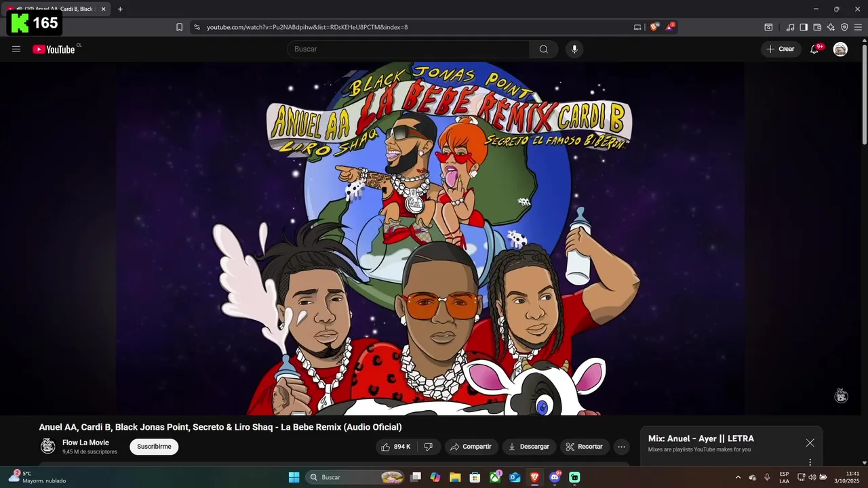The height and width of the screenshot is (488, 868).
Task: Click the Crear button
Action: pos(781,49)
